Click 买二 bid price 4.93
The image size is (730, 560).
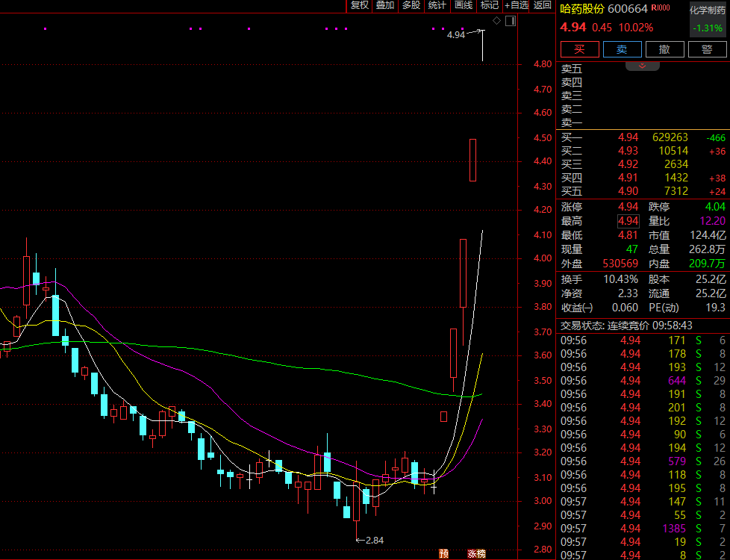628,151
